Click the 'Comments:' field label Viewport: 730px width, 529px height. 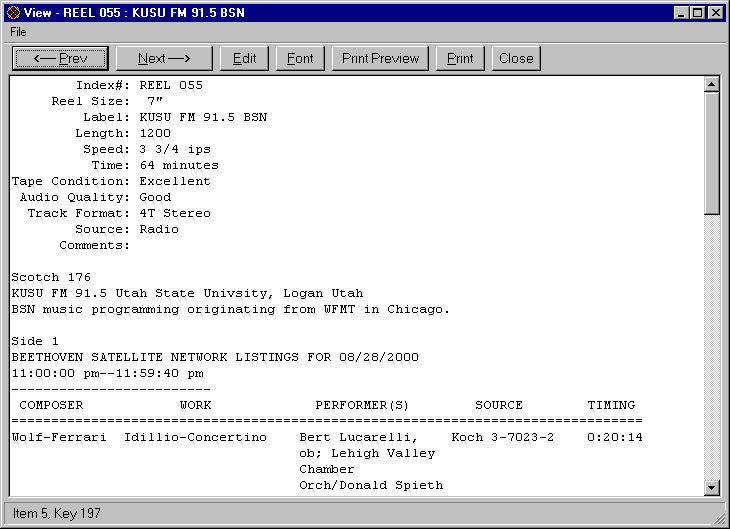click(95, 245)
